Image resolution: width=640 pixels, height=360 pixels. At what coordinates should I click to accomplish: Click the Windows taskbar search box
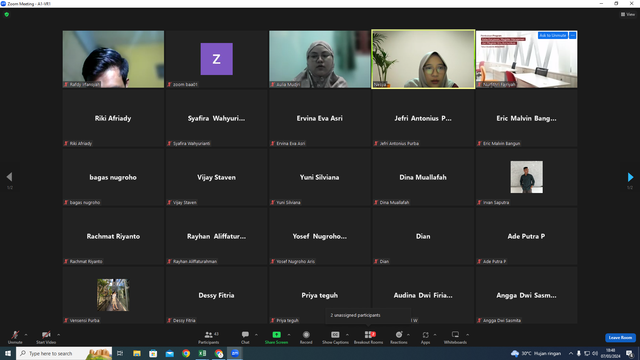(x=64, y=353)
